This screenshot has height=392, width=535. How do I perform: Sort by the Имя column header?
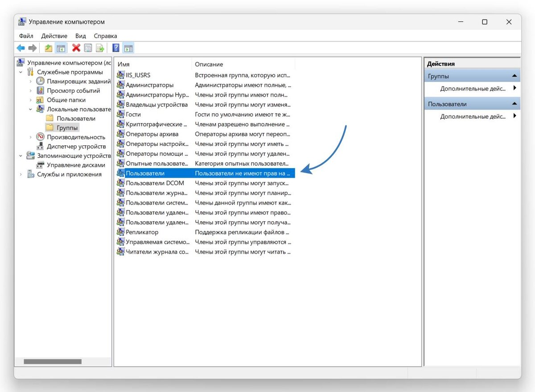pyautogui.click(x=153, y=64)
